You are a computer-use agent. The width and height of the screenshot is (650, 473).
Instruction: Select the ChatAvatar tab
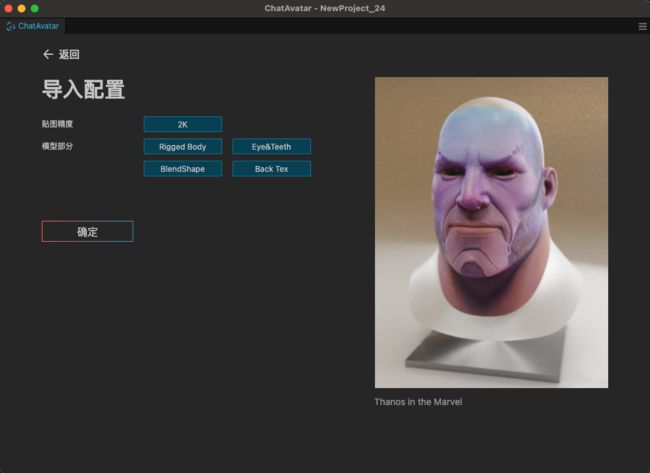point(32,26)
